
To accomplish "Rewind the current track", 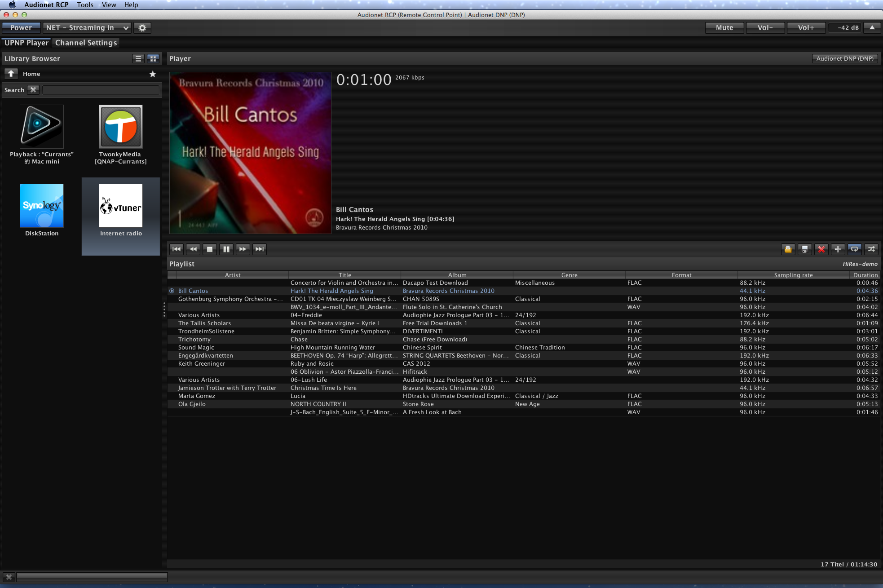I will (193, 249).
